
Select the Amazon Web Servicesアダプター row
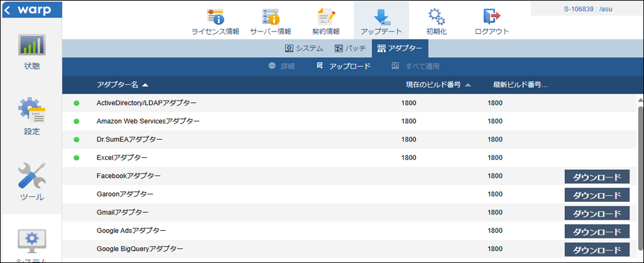[349, 121]
